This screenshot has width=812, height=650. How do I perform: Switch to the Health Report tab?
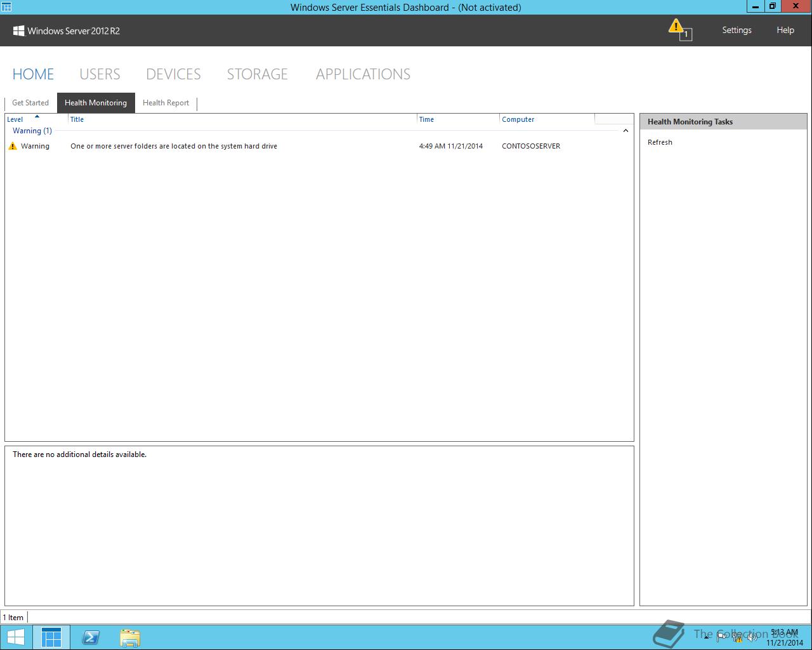pyautogui.click(x=166, y=103)
